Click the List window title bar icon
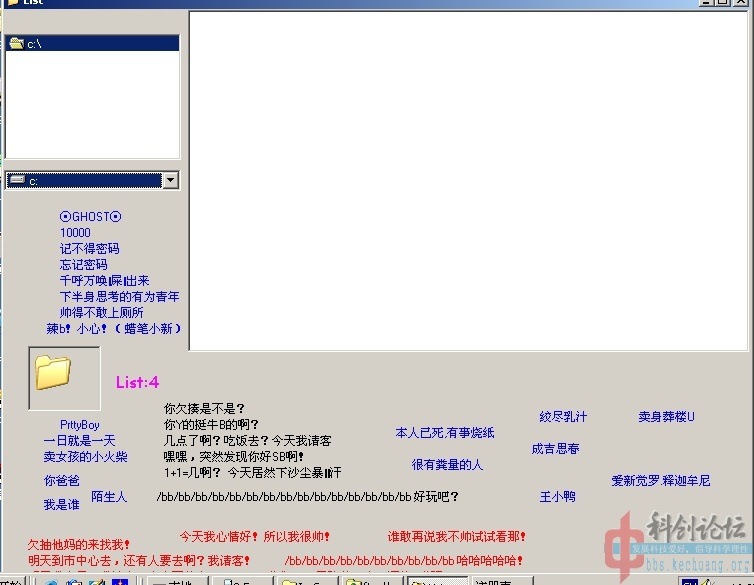 tap(9, 2)
